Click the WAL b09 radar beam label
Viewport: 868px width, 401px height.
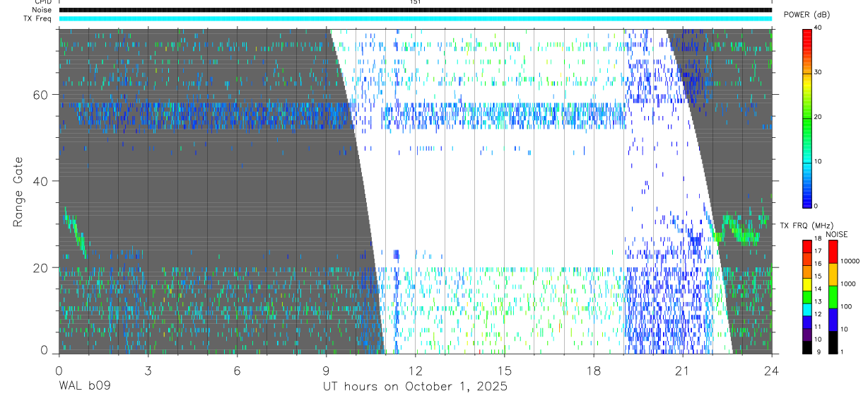[84, 386]
